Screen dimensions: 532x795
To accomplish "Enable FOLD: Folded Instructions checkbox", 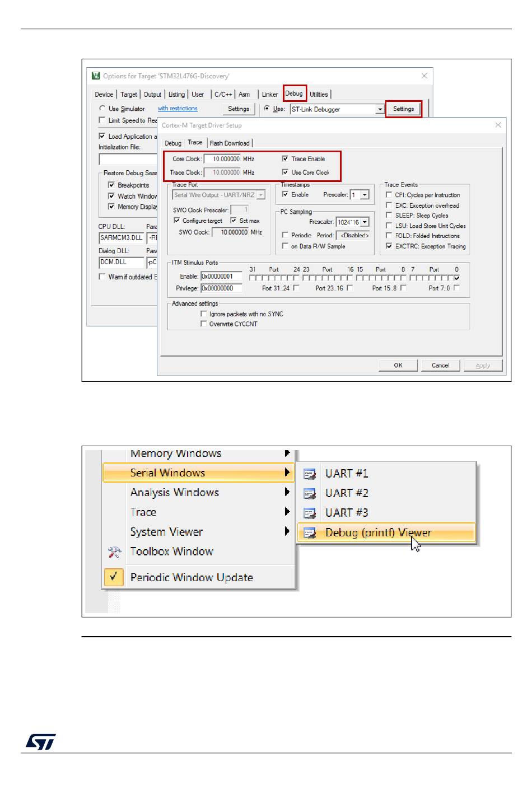I will point(389,236).
